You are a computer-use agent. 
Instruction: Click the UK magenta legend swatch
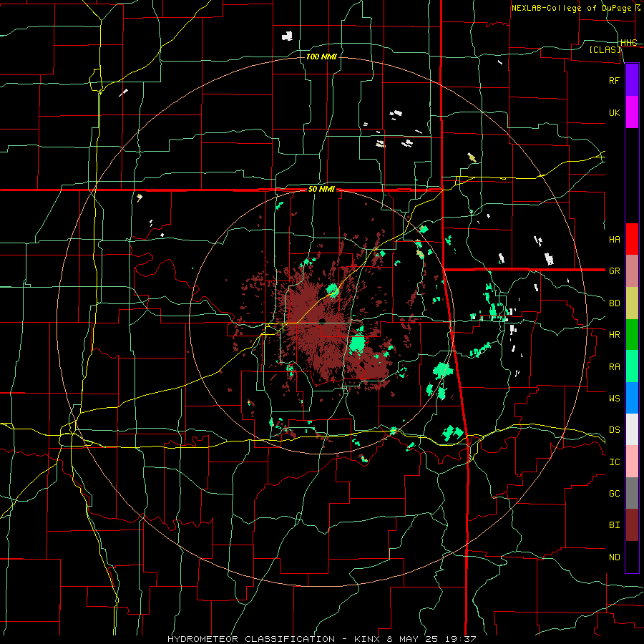632,112
